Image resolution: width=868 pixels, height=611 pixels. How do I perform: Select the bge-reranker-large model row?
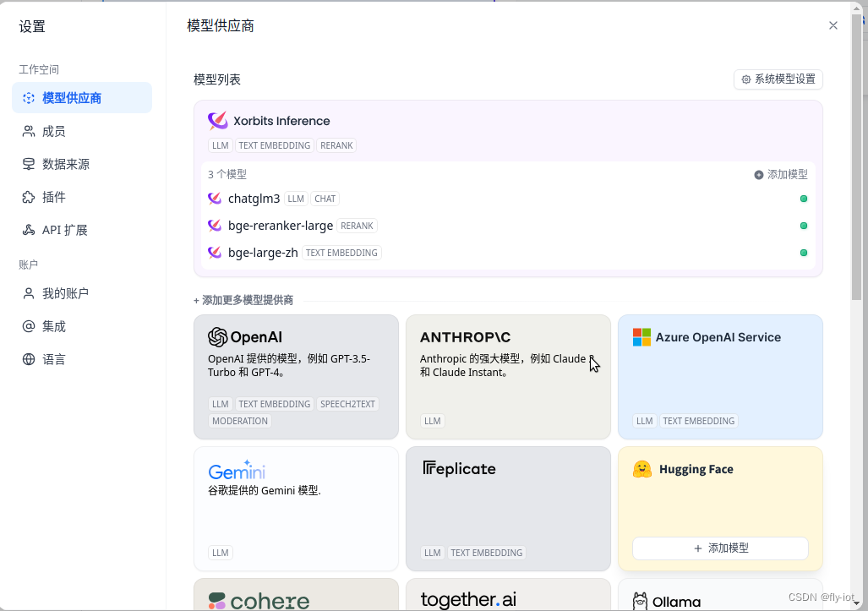click(x=508, y=226)
